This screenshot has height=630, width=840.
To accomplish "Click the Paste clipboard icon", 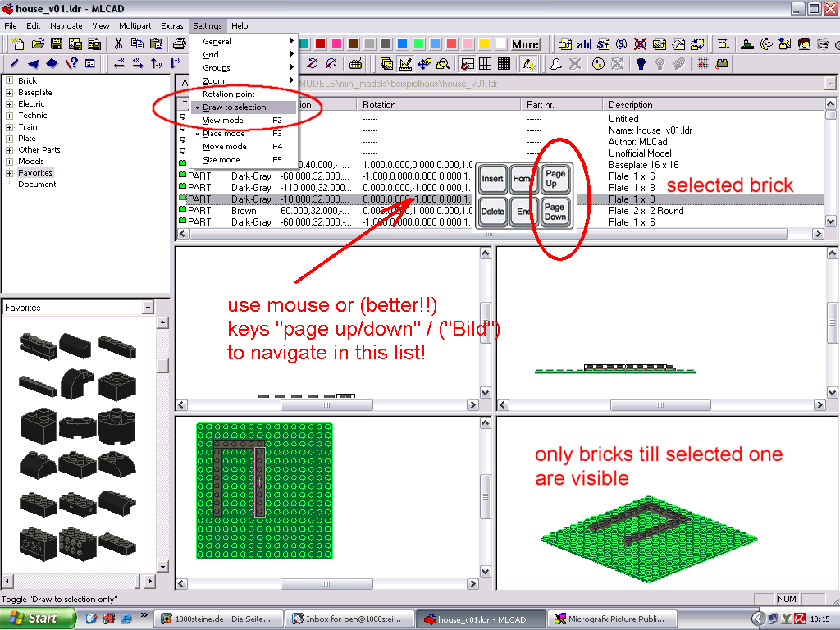I will [x=156, y=44].
